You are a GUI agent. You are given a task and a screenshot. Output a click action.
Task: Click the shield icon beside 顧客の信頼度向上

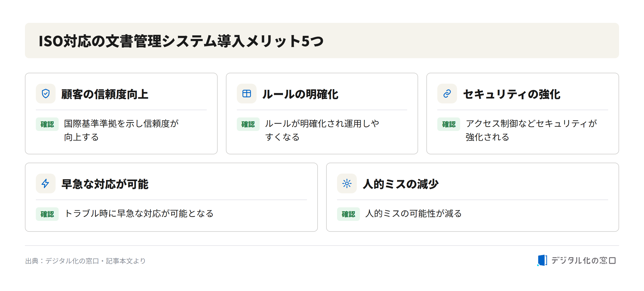[46, 94]
